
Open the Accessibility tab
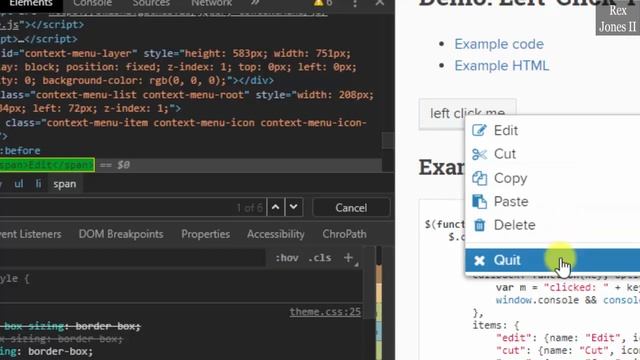pos(276,234)
